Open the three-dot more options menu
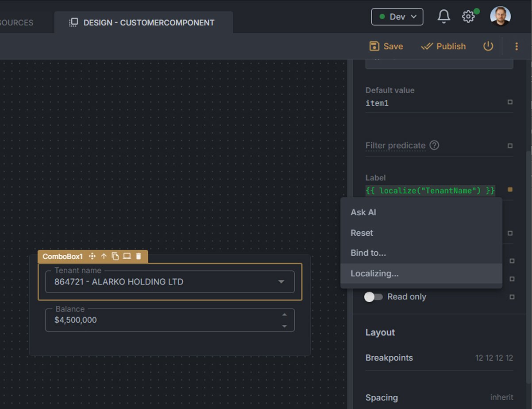 [x=516, y=46]
